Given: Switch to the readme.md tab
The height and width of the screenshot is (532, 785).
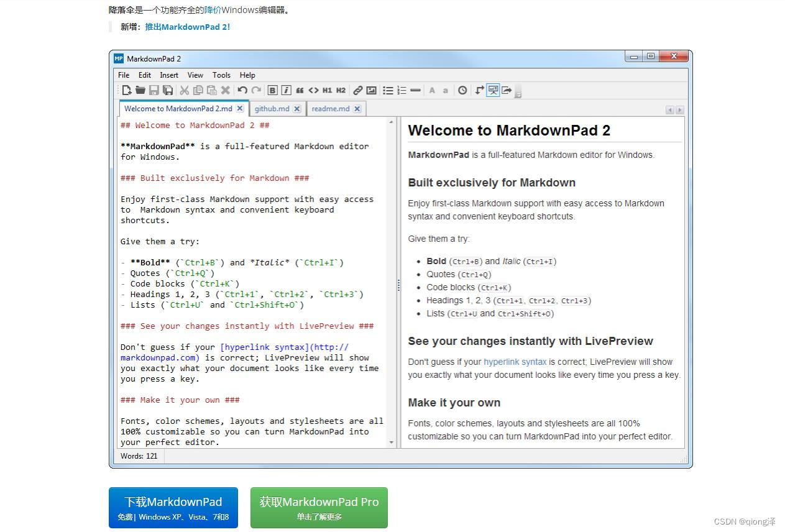Looking at the screenshot, I should (331, 108).
